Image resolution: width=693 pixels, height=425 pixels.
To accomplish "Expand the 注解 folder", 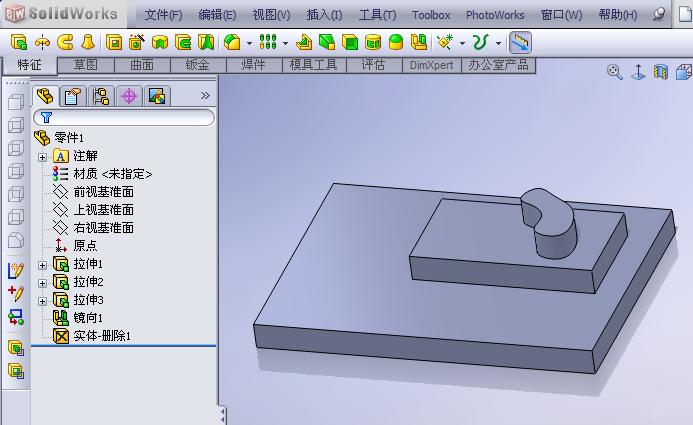I will 42,157.
